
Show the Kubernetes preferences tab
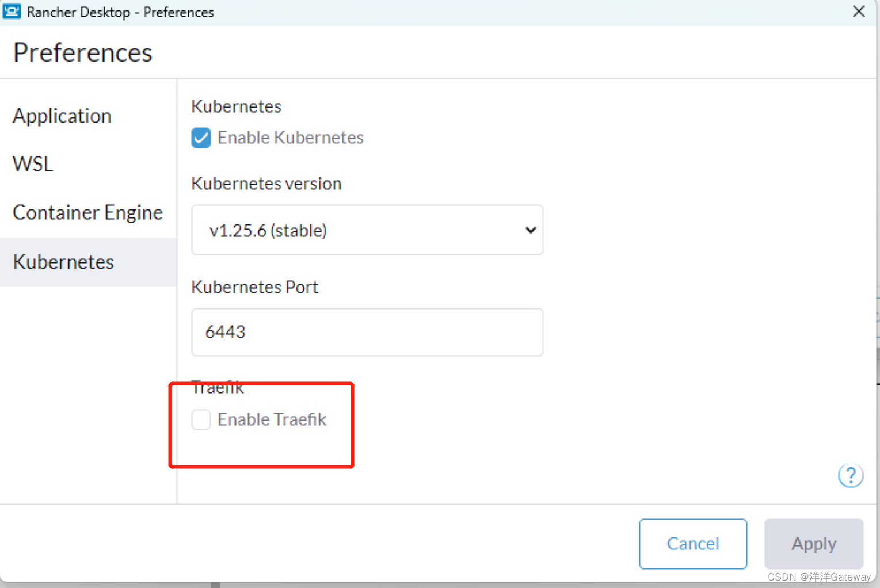(x=63, y=262)
